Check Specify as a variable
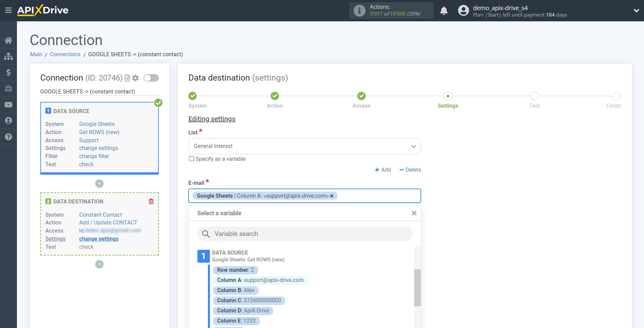644x328 pixels. 192,159
